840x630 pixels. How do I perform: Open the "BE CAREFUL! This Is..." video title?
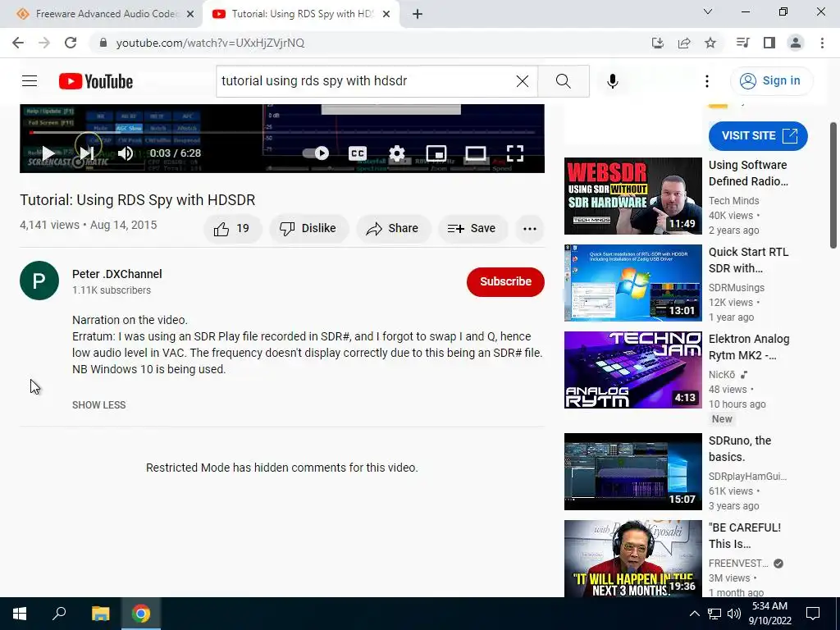tap(745, 536)
